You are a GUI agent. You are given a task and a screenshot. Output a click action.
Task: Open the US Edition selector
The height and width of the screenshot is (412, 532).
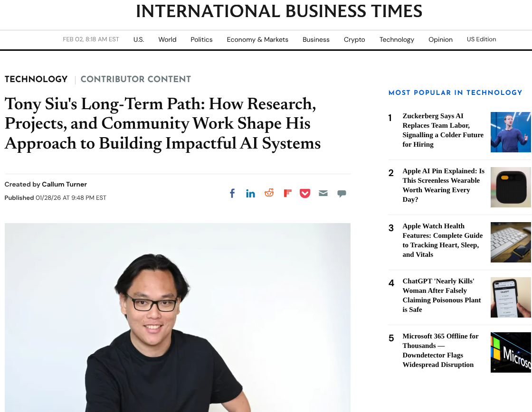click(x=481, y=39)
